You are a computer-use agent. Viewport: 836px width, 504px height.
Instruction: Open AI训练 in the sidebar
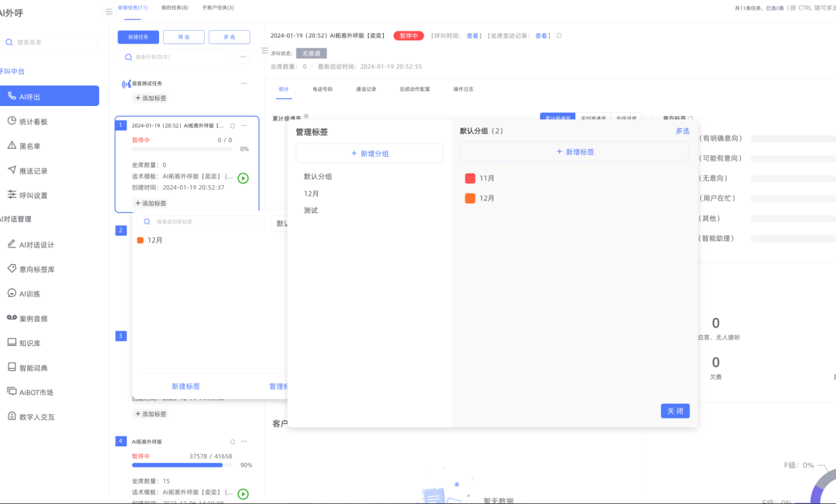pos(30,294)
